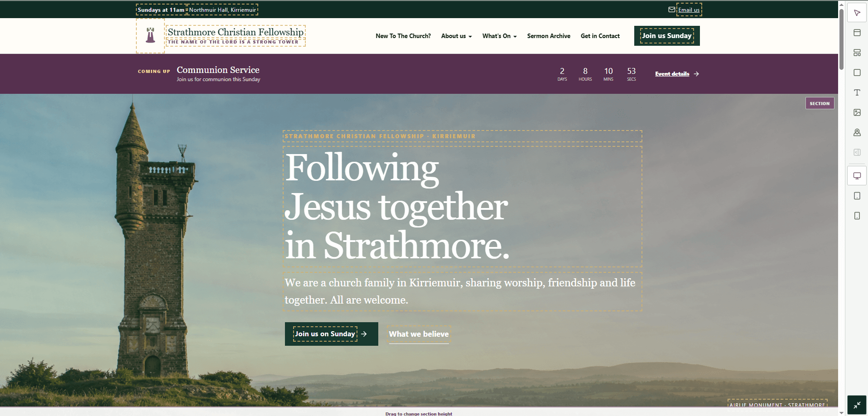The image size is (868, 416).
Task: Click the Drag to change section height handle
Action: (419, 413)
